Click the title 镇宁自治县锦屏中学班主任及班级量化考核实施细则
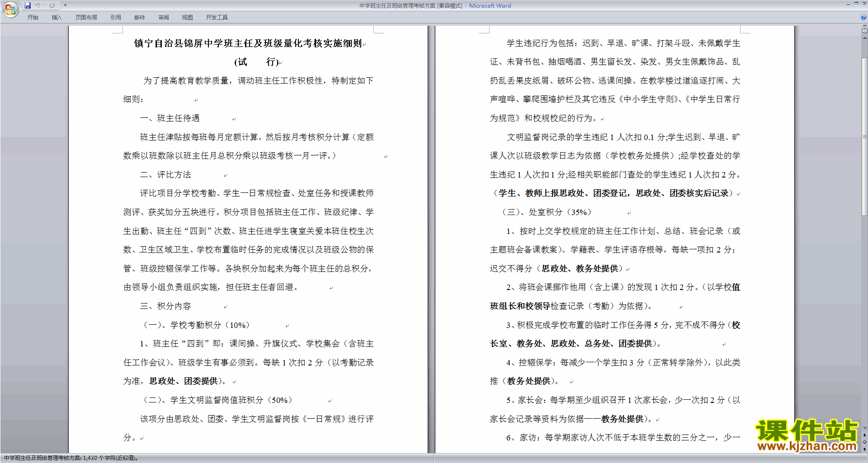 pos(248,43)
